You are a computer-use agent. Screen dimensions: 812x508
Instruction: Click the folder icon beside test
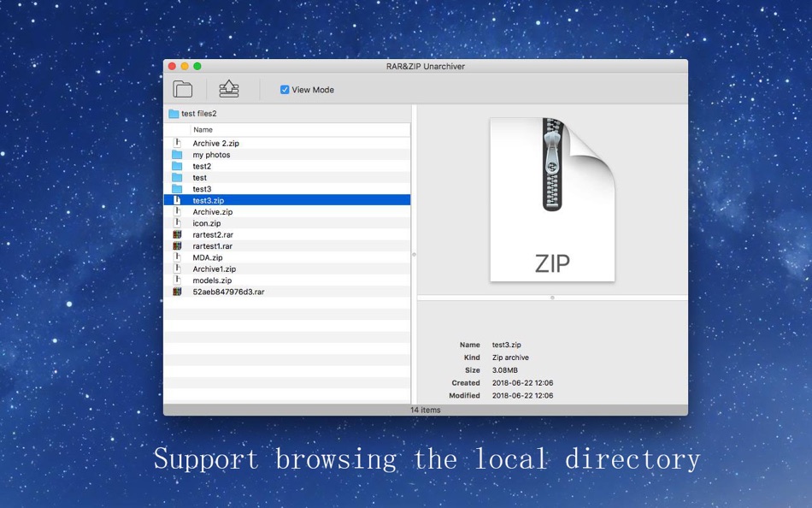pyautogui.click(x=177, y=177)
